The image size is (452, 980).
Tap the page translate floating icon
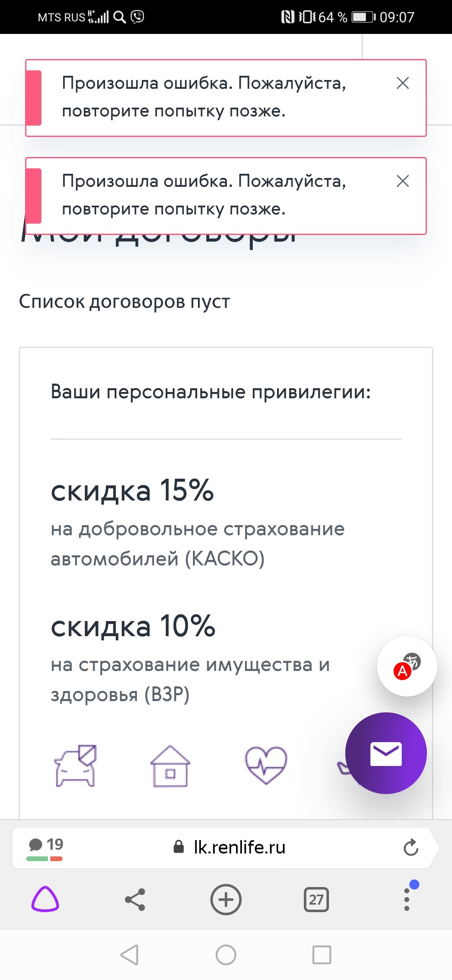407,666
